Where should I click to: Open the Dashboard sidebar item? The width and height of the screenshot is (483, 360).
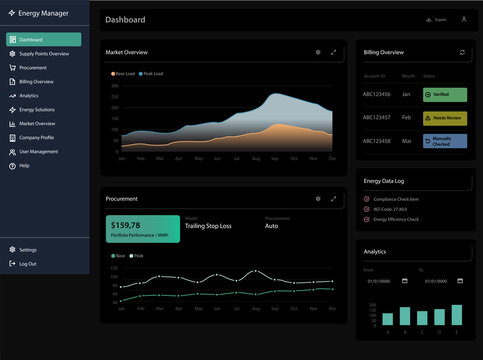43,39
